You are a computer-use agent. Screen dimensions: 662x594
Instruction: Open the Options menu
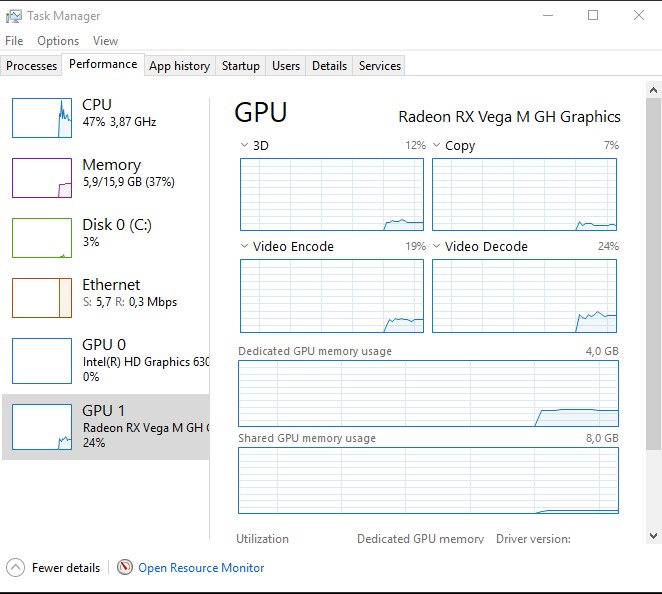tap(58, 41)
